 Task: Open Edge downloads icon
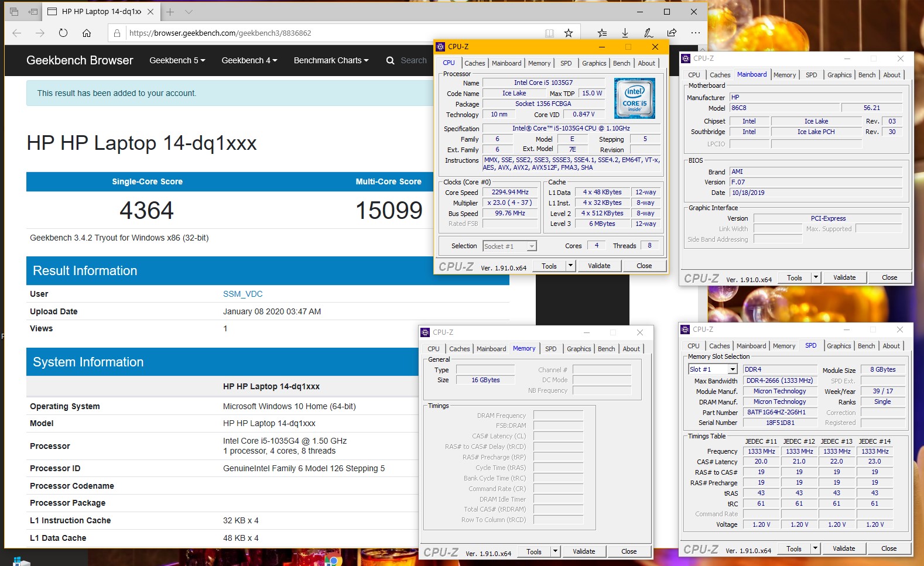[625, 33]
